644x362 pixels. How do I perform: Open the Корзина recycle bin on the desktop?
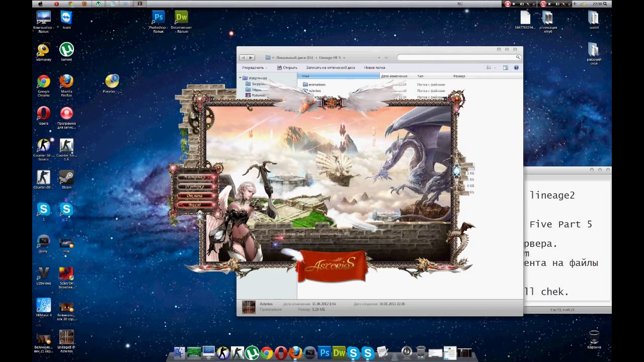(594, 339)
